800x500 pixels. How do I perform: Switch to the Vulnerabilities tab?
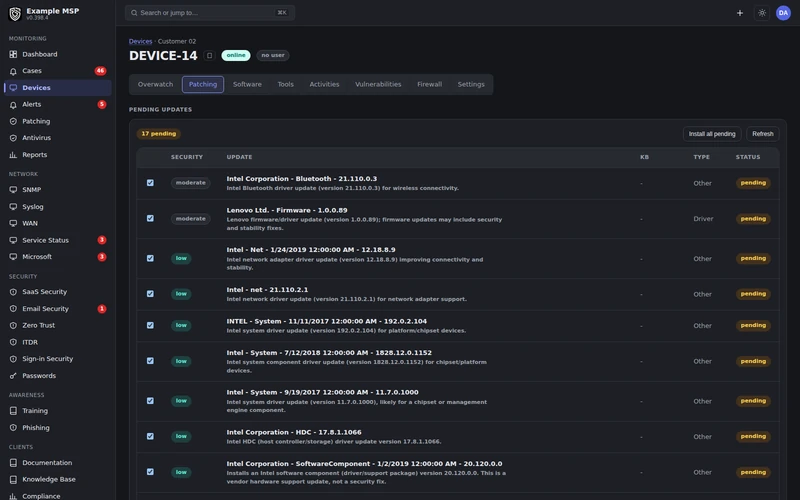pyautogui.click(x=378, y=84)
